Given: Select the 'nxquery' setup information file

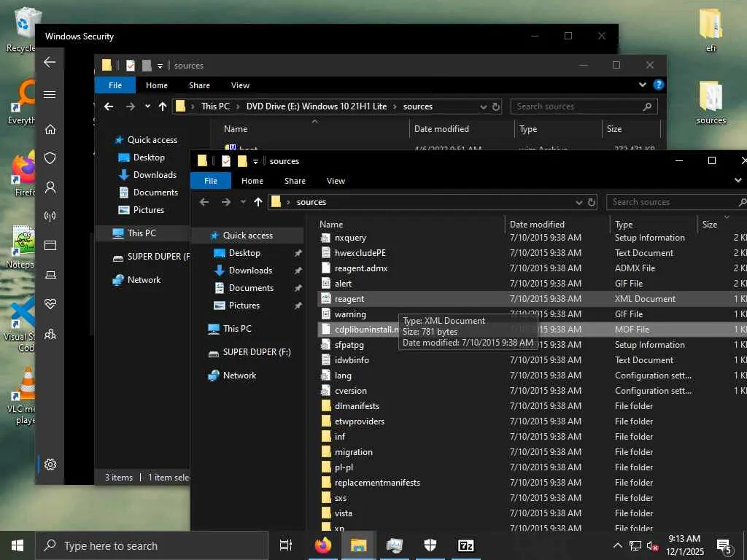Looking at the screenshot, I should [x=350, y=238].
